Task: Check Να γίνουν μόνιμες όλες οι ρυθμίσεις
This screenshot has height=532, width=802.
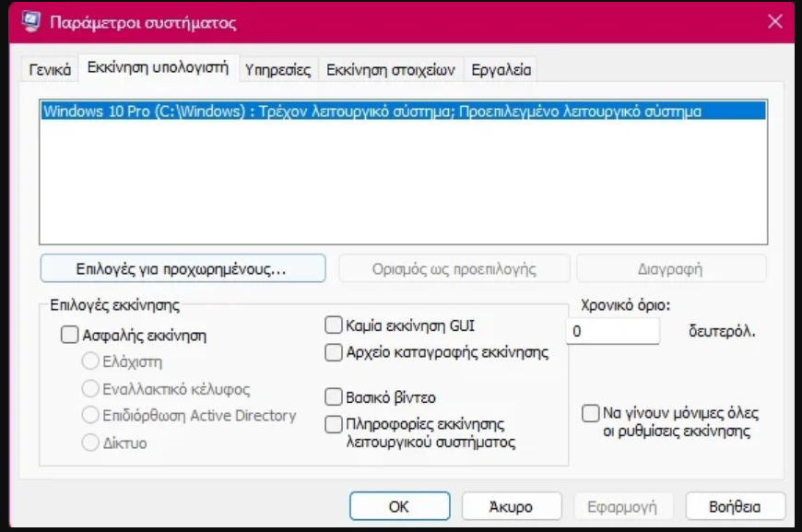Action: [x=590, y=413]
